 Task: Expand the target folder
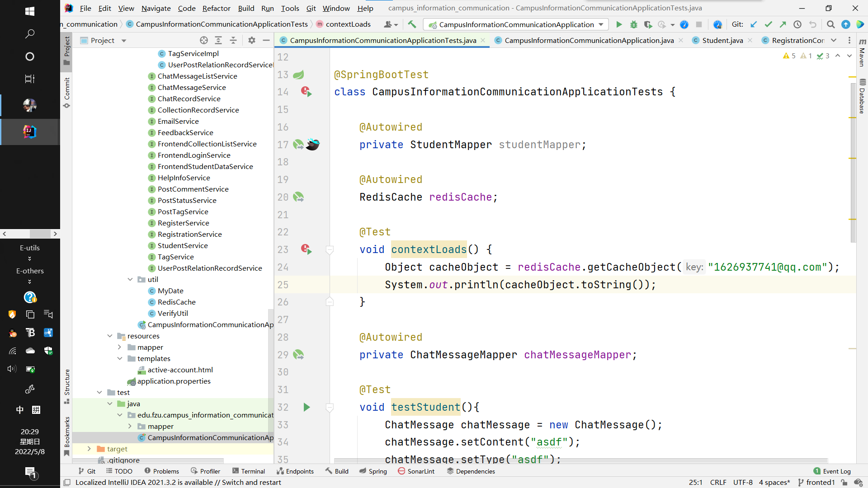(89, 449)
